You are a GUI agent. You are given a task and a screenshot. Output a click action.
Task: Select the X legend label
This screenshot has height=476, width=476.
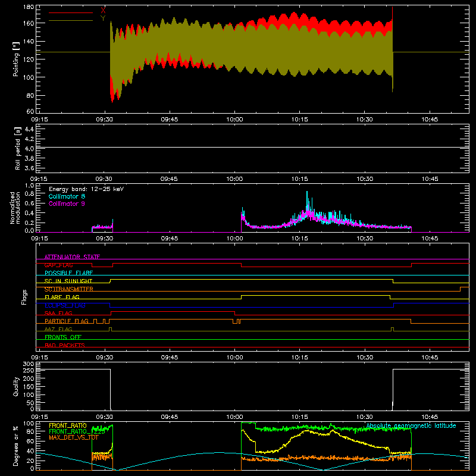(x=103, y=11)
